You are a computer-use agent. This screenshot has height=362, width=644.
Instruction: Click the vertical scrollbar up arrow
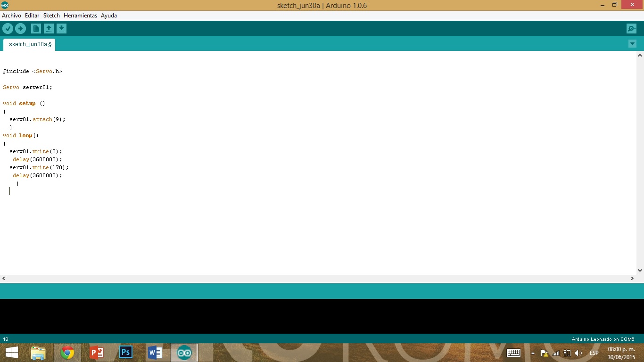point(640,55)
